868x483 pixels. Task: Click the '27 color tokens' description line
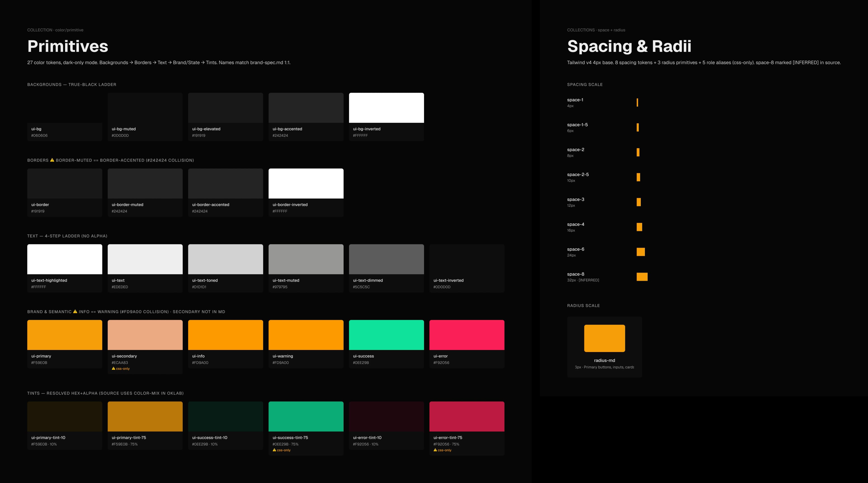coord(159,63)
